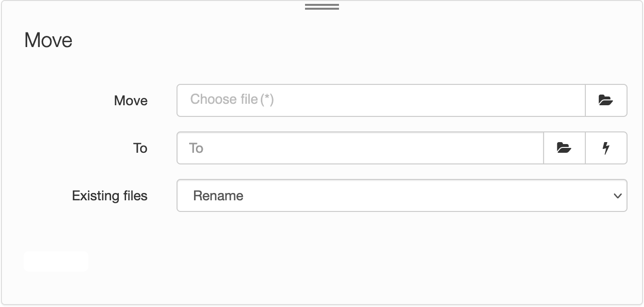The height and width of the screenshot is (307, 644).
Task: Click the folder button left of lightning
Action: [x=564, y=148]
